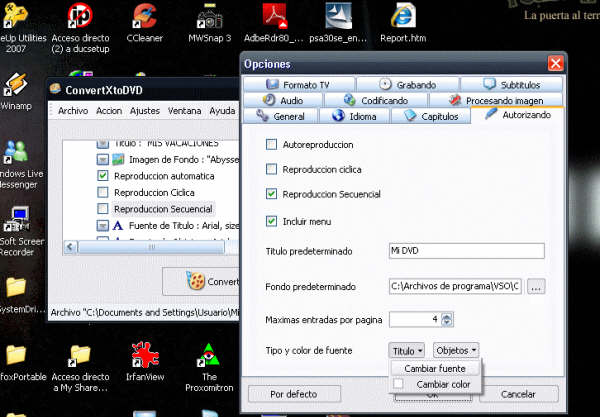Screen dimensions: 600x417
Task: Select the Autorizando tab
Action: point(518,115)
